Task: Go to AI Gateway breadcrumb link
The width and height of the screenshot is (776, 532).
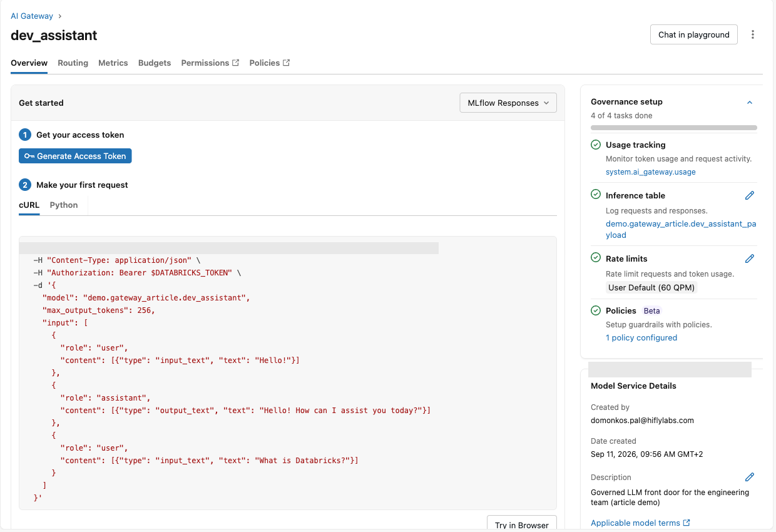Action: [32, 16]
